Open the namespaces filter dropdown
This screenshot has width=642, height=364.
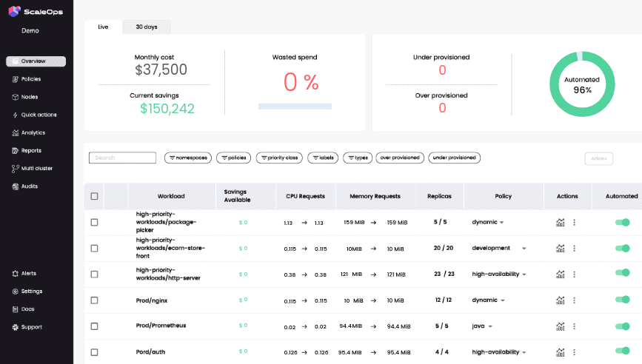tap(188, 158)
